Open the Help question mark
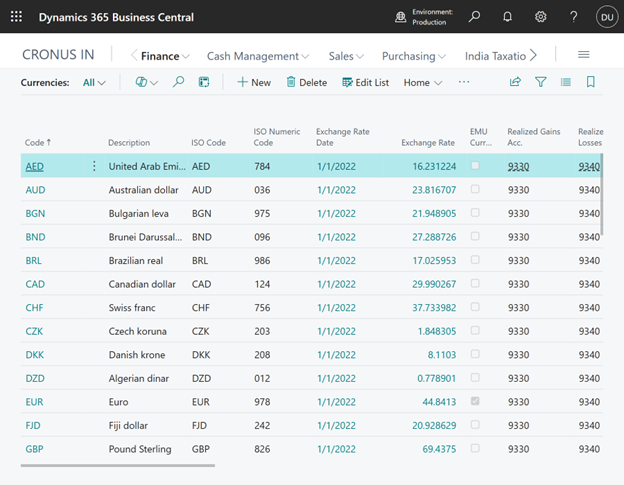The height and width of the screenshot is (485, 624). click(573, 17)
